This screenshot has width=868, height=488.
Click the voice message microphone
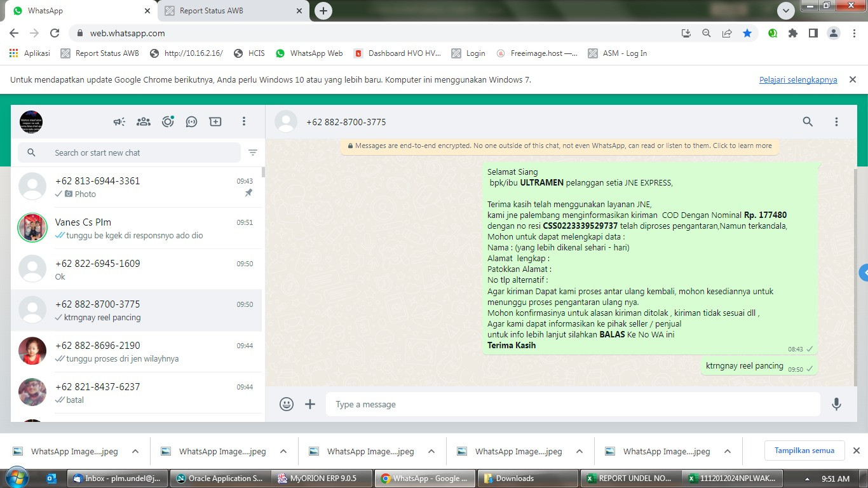(x=836, y=404)
